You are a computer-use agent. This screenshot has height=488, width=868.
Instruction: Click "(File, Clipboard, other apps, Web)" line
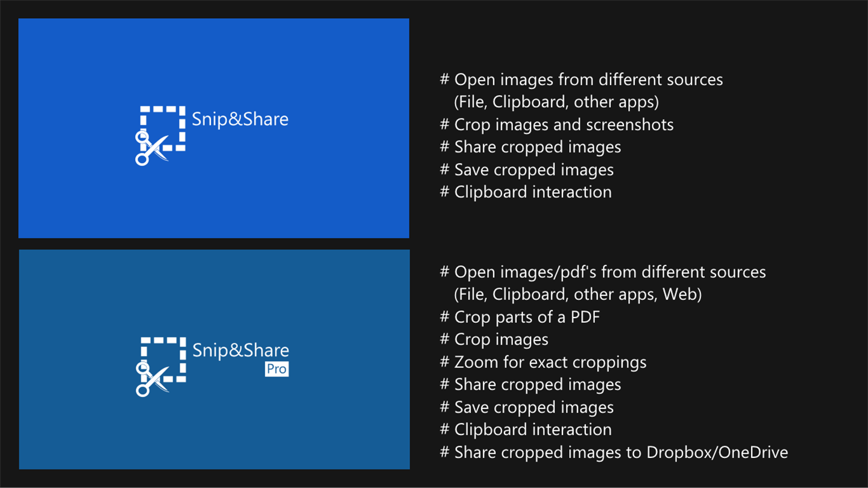click(x=578, y=295)
